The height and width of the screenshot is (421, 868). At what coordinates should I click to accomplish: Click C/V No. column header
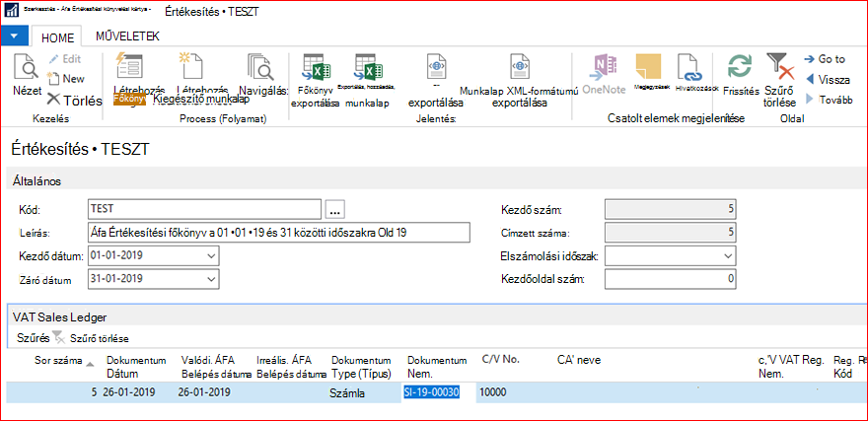tap(501, 359)
